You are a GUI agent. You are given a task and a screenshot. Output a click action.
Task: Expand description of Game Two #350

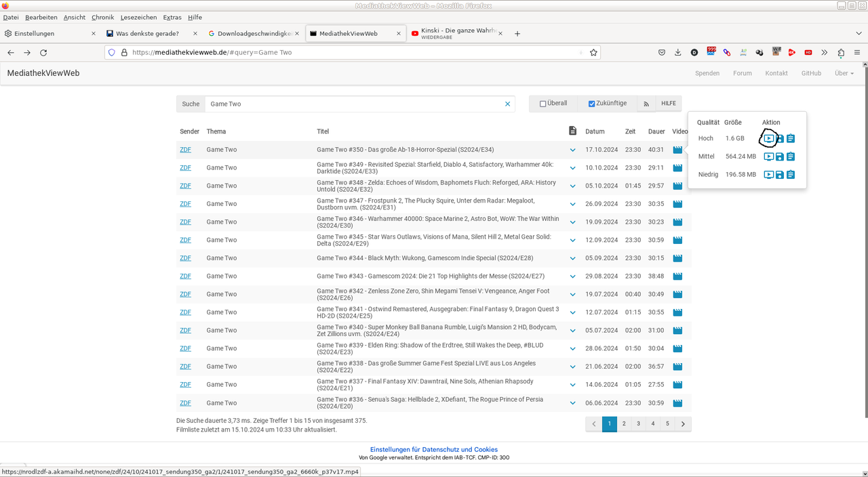(573, 150)
